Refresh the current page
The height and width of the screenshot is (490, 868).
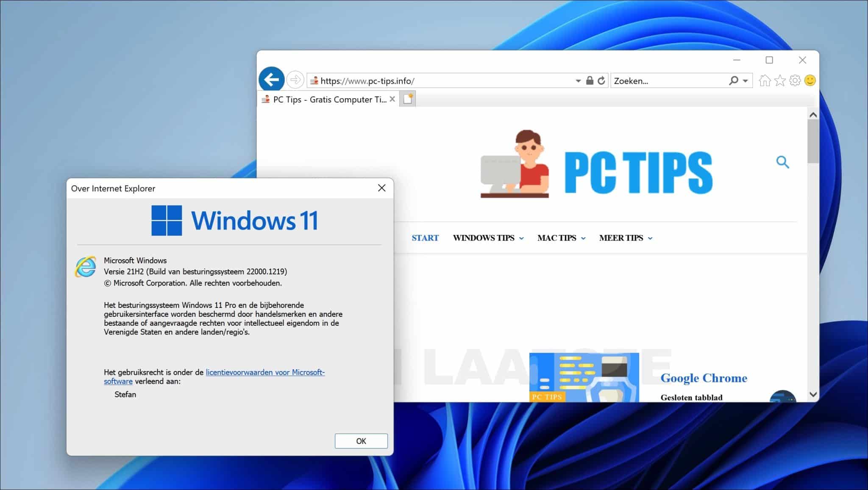click(602, 80)
